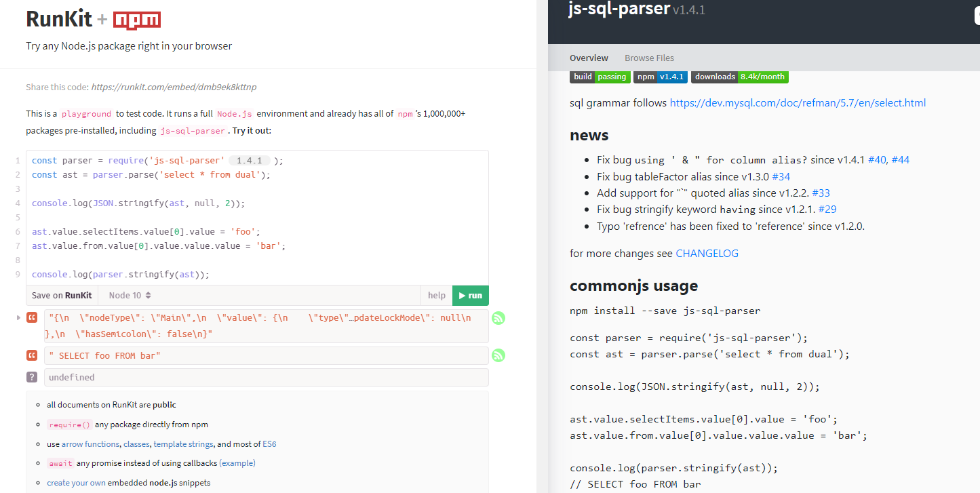Click the commonjs usage heading

[634, 285]
